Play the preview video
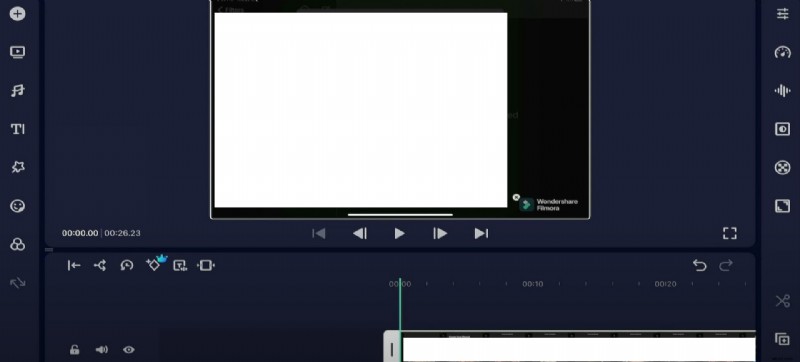This screenshot has width=800, height=362. [x=399, y=234]
